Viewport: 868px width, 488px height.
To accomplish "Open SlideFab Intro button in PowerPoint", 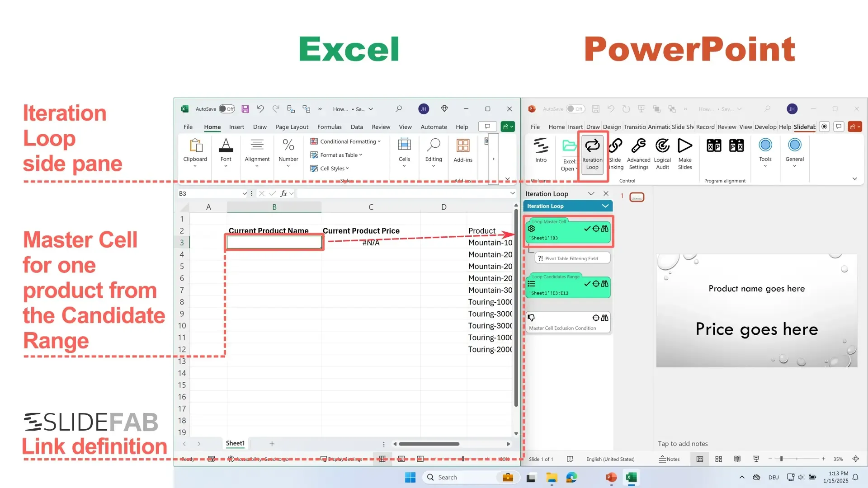I will 541,150.
